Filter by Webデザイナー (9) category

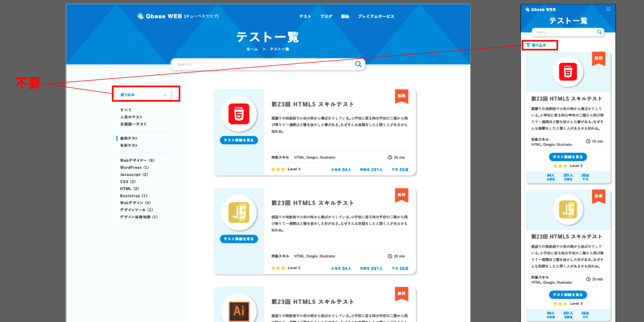[x=137, y=160]
